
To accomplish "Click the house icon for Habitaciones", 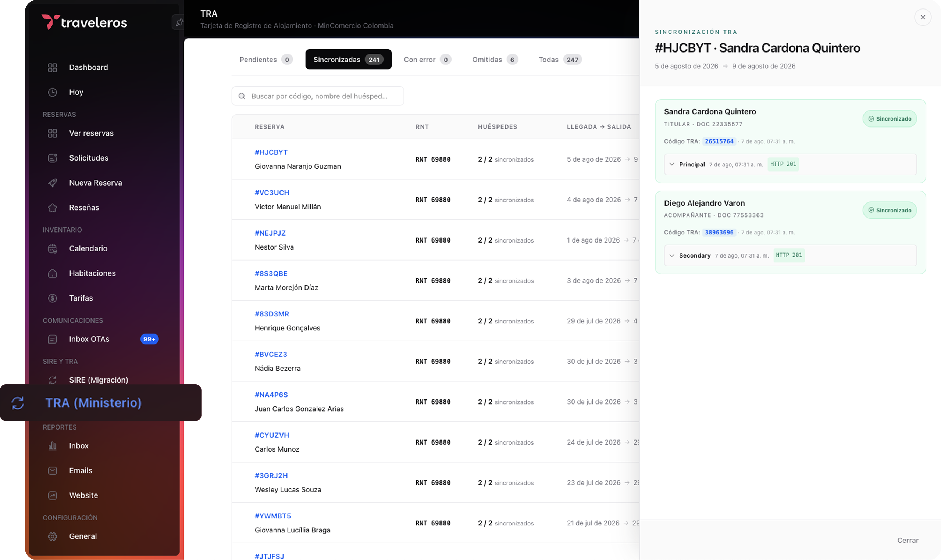I will (x=53, y=274).
